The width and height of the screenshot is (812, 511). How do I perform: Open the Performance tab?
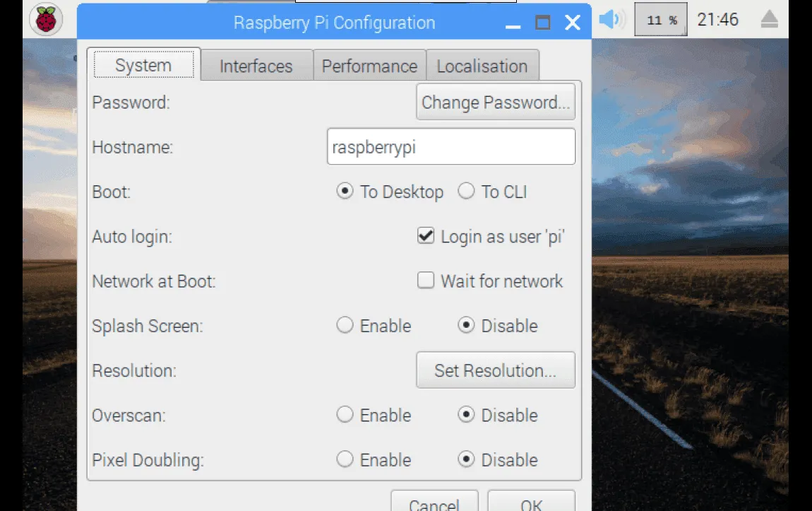[x=369, y=66]
